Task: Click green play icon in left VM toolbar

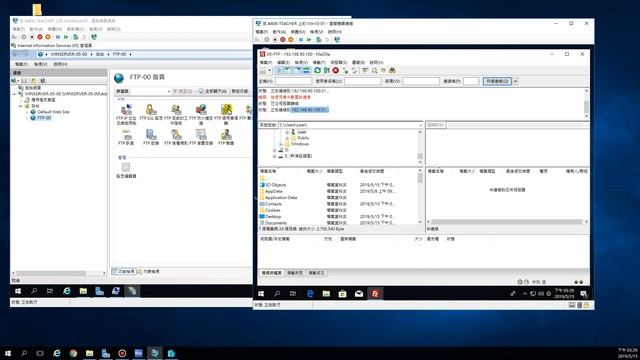Action: pyautogui.click(x=66, y=37)
